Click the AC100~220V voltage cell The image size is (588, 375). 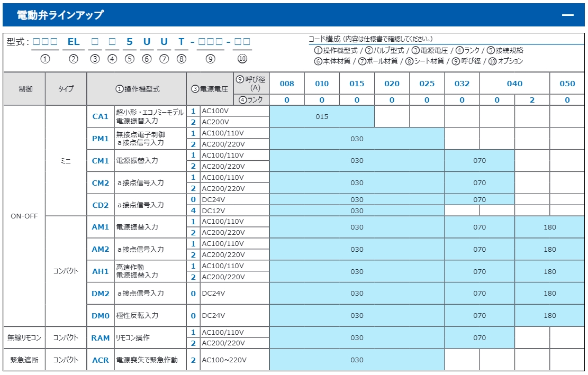pos(235,360)
